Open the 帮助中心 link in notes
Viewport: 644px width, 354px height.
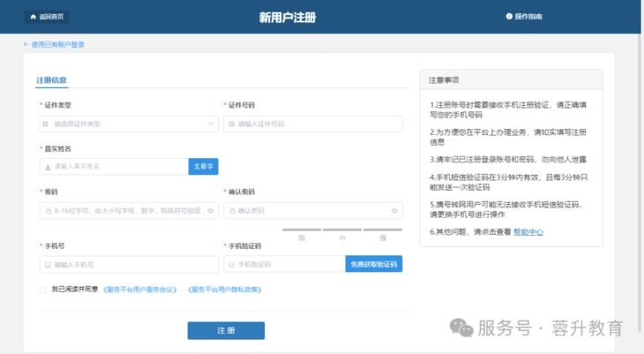click(x=528, y=232)
